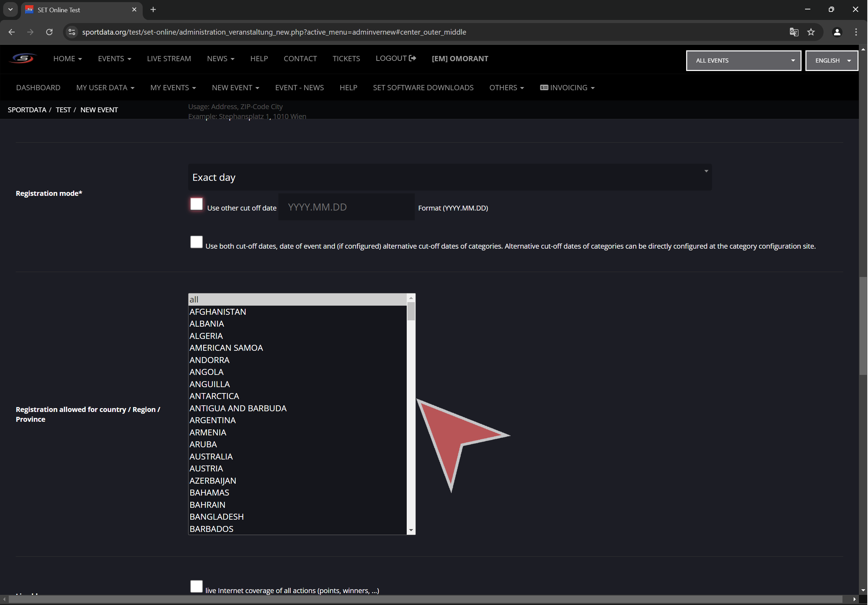Open Chrome three-dot menu icon
Screen dimensions: 868x605
(856, 32)
